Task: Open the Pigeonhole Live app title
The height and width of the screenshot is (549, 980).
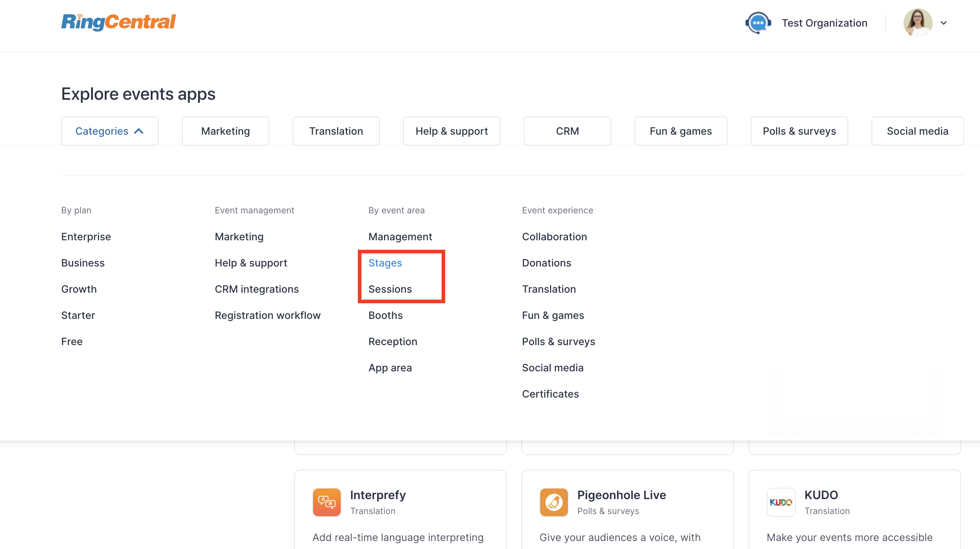Action: [622, 495]
